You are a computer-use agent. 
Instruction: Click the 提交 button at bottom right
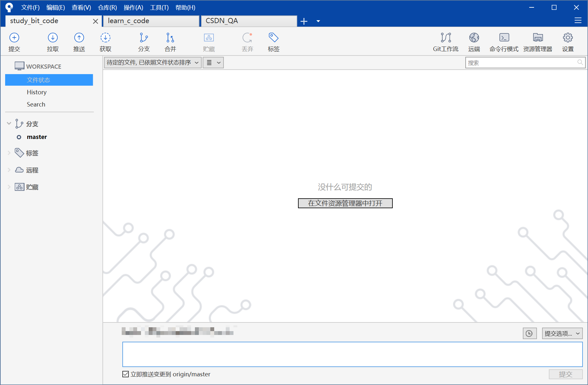(x=566, y=374)
